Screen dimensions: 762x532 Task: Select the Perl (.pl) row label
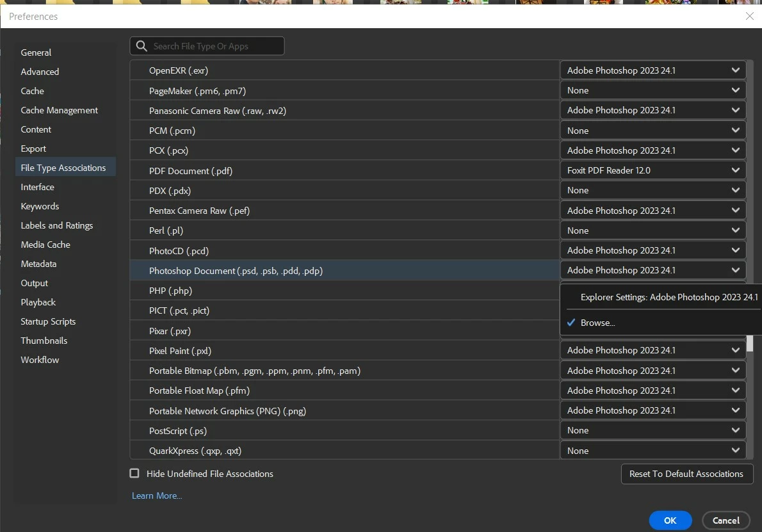point(166,230)
